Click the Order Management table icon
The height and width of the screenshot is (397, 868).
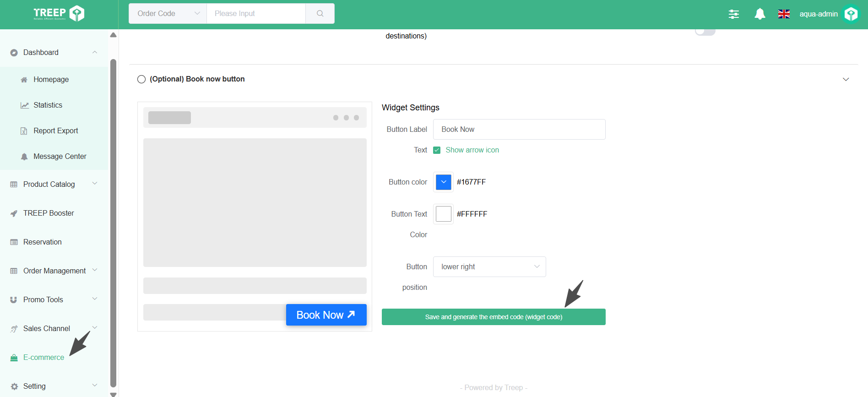(14, 271)
